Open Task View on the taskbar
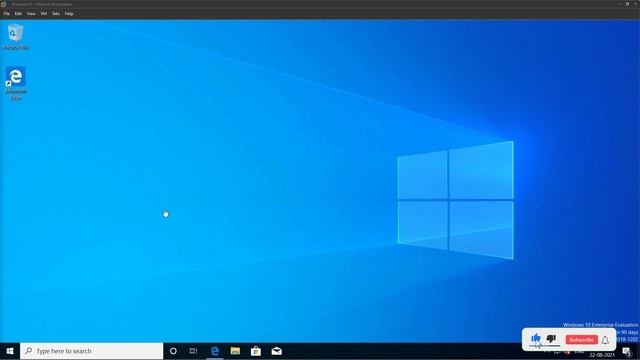This screenshot has width=640, height=360. [193, 351]
